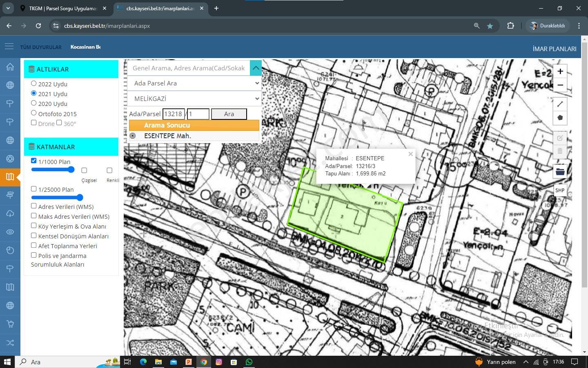The image size is (588, 368).
Task: Select the ESENTEPE Mah. search result
Action: pos(194,136)
